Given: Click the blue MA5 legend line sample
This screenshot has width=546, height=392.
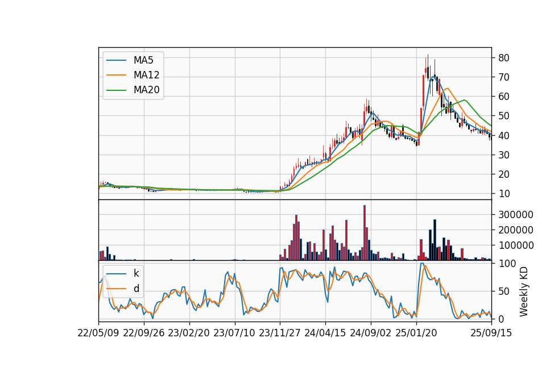Looking at the screenshot, I should point(116,61).
